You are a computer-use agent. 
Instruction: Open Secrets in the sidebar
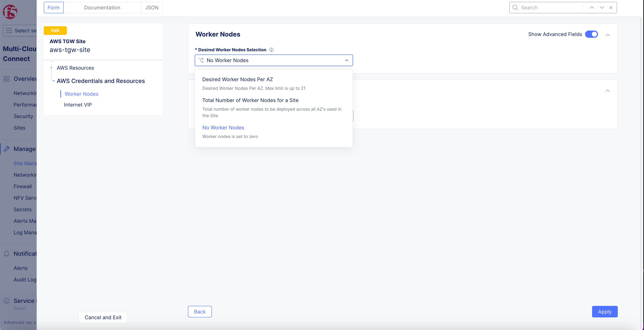pyautogui.click(x=23, y=209)
